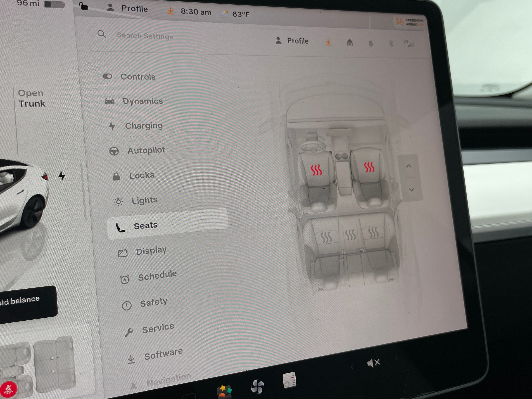Toggle driver seat heater
This screenshot has width=532, height=399.
point(316,170)
